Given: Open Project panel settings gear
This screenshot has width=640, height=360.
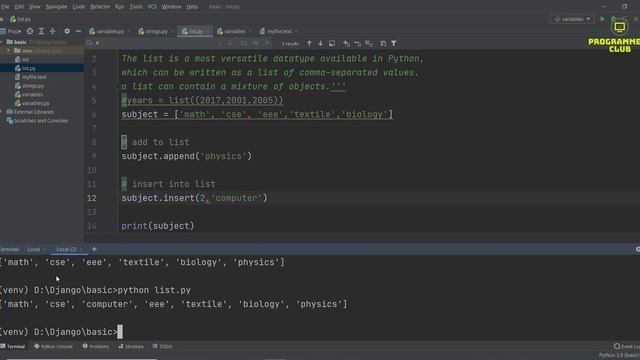Looking at the screenshot, I should point(67,31).
